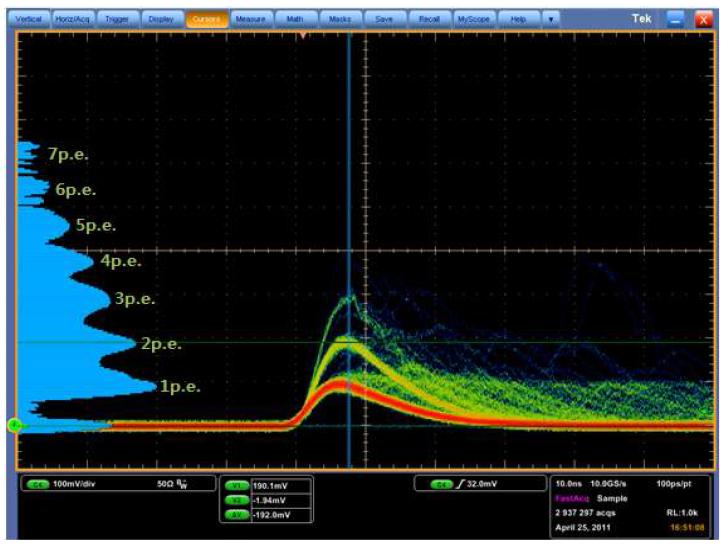Open the Display menu
Screen dimensions: 724x550
[x=160, y=19]
